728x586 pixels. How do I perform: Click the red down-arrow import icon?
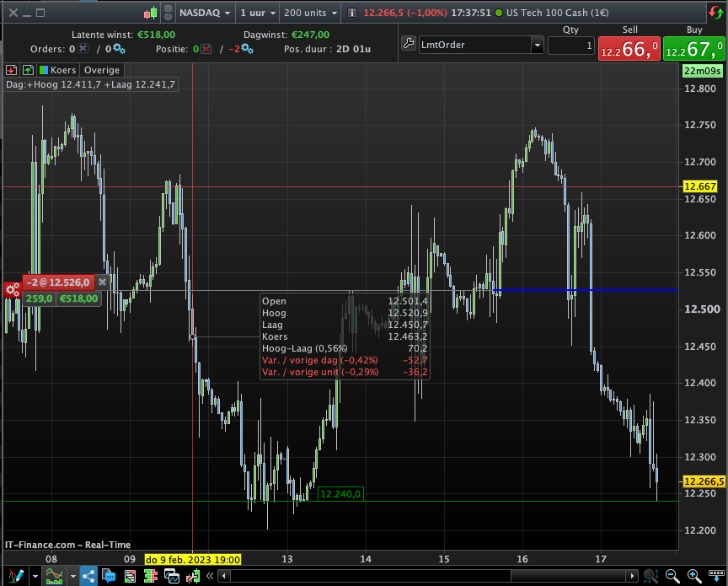coord(12,70)
